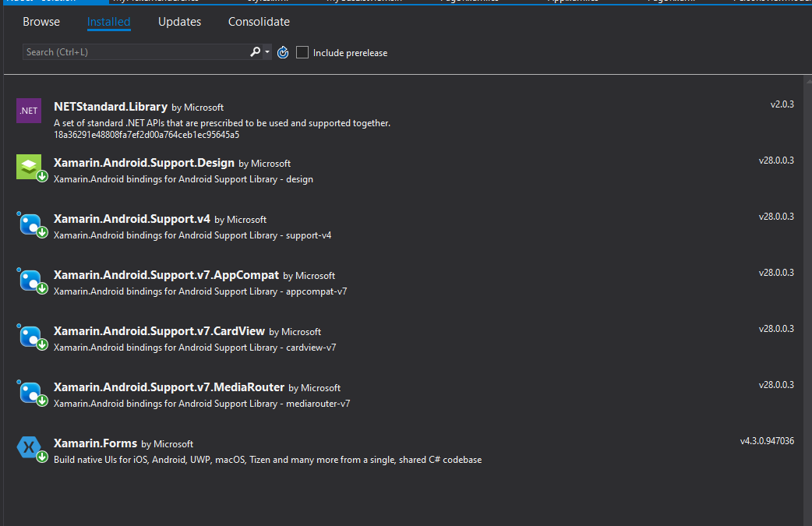The width and height of the screenshot is (812, 526).
Task: Click description ending in 'support-v4'
Action: [192, 235]
